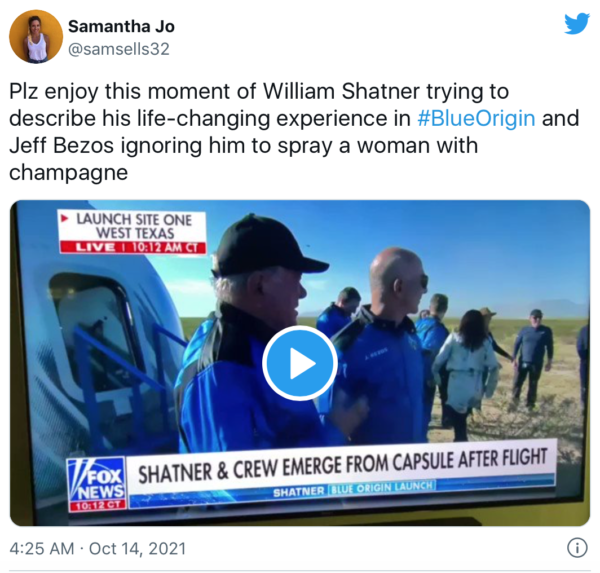Open the @samsells32 handle link
Image resolution: width=600 pixels, height=573 pixels.
[x=119, y=49]
